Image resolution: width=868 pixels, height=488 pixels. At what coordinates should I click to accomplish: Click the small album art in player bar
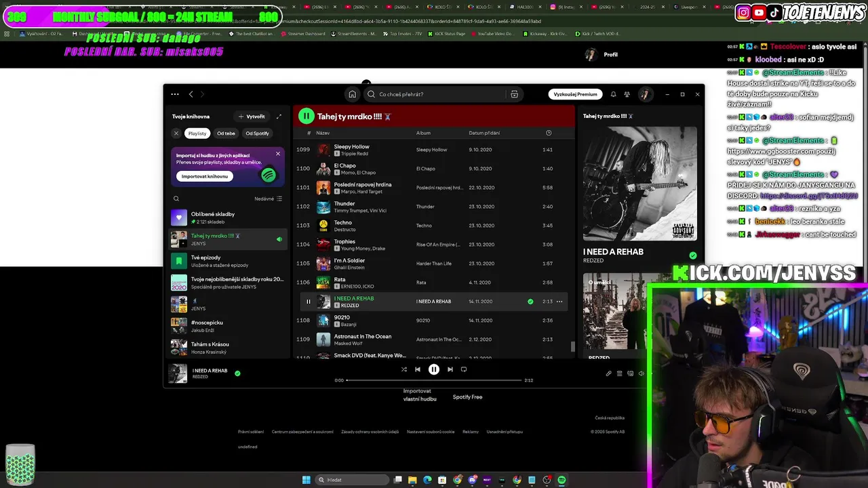(178, 373)
